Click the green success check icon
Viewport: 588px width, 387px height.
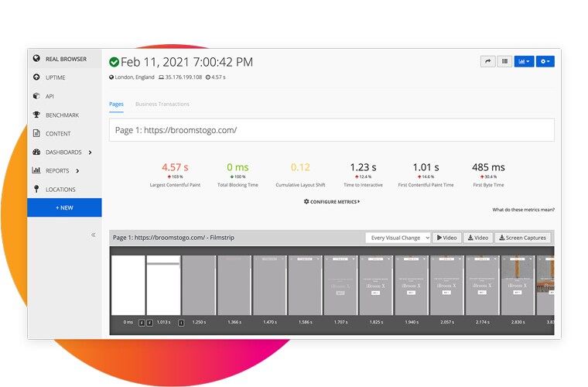click(x=114, y=62)
